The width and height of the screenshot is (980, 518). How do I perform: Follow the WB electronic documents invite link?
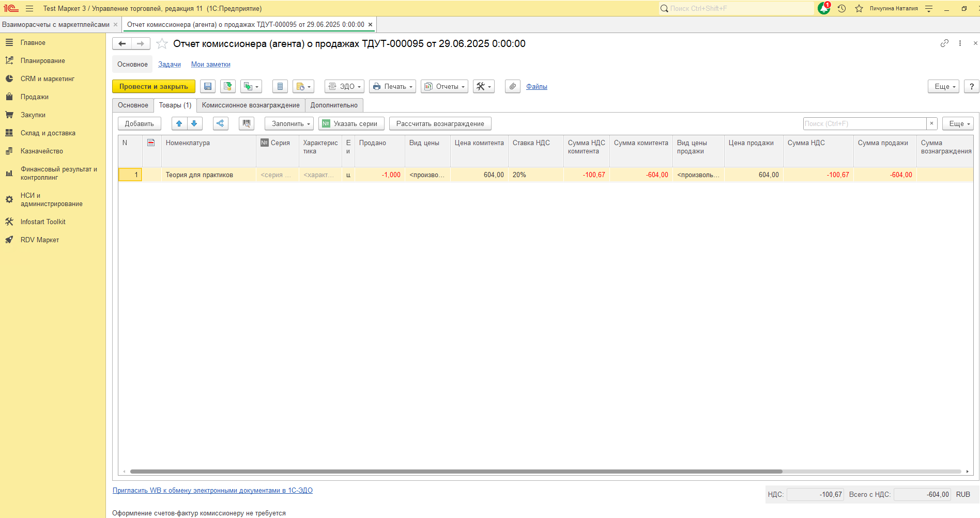coord(212,491)
